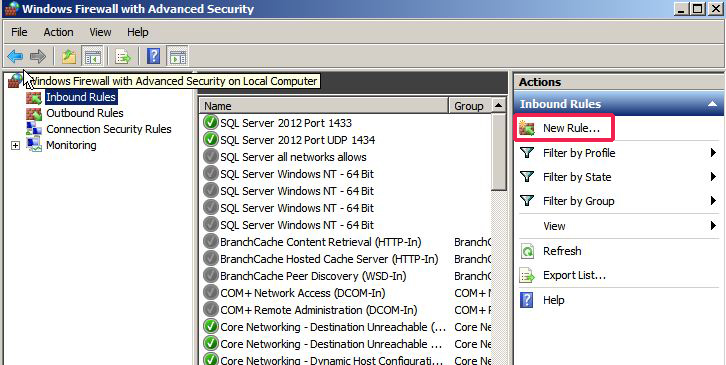Toggle the show/hide action pane icon

click(178, 57)
